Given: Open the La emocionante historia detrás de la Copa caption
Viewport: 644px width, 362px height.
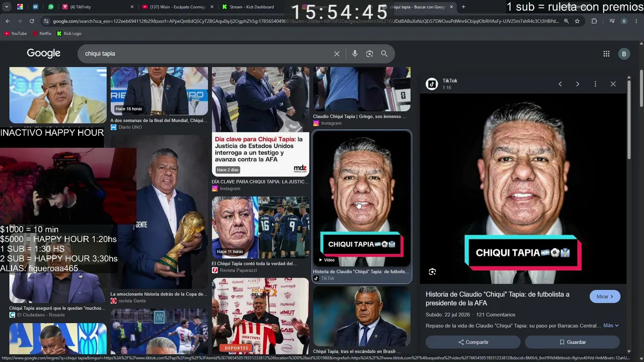Looking at the screenshot, I should (x=158, y=294).
